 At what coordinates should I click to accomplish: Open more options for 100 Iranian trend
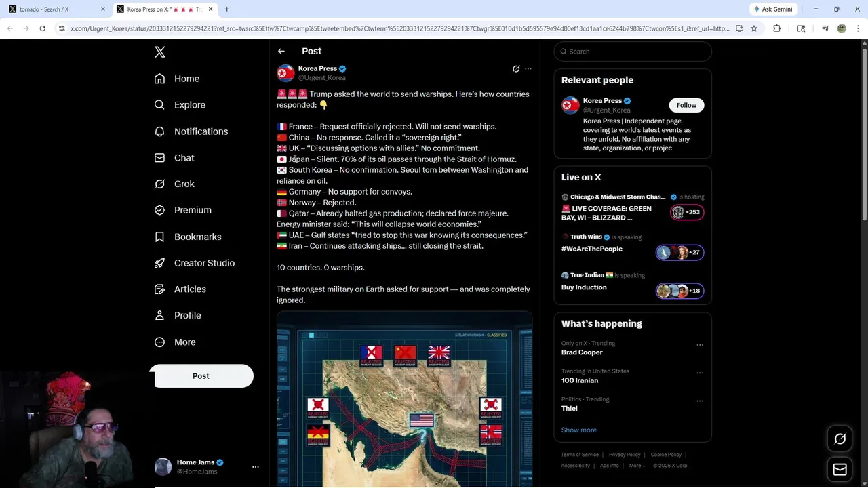(700, 373)
